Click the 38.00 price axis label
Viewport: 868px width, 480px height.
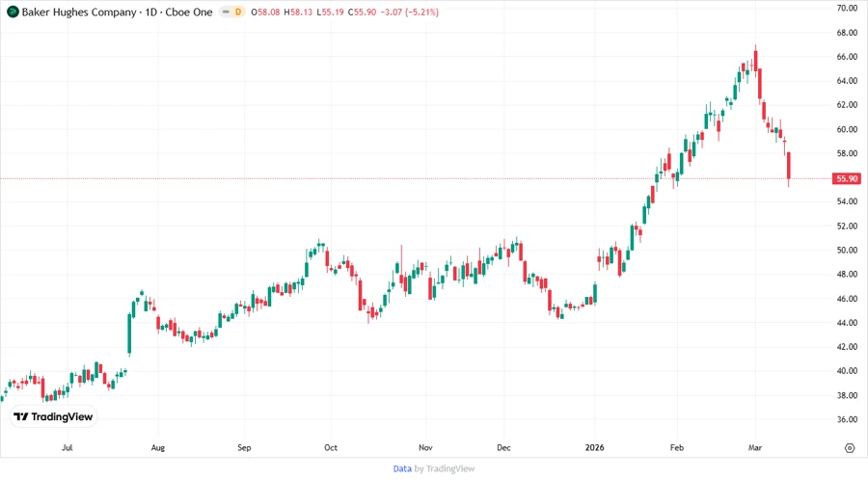pos(847,395)
